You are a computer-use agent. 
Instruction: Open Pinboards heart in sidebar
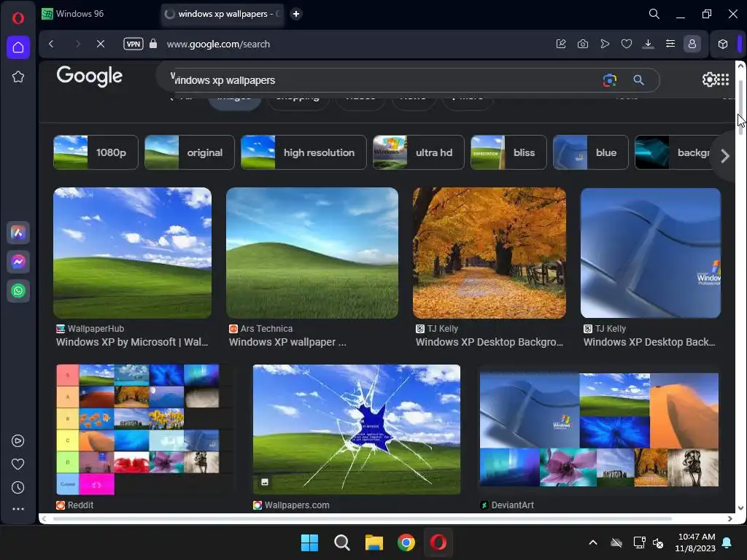click(x=18, y=464)
